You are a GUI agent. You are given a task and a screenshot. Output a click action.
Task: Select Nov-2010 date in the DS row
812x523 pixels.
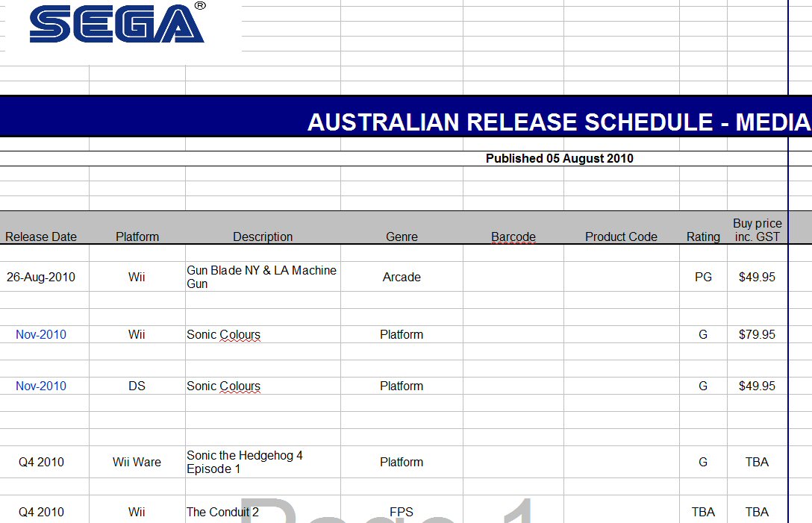point(45,386)
